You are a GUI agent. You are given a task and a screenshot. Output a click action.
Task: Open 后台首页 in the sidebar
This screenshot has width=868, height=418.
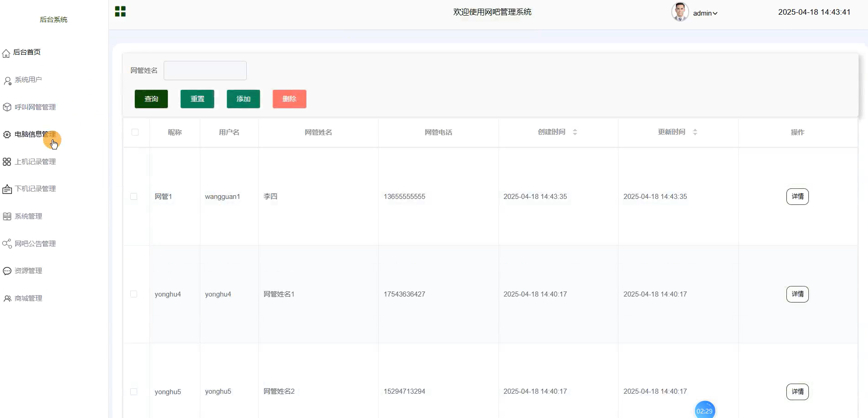(x=27, y=52)
